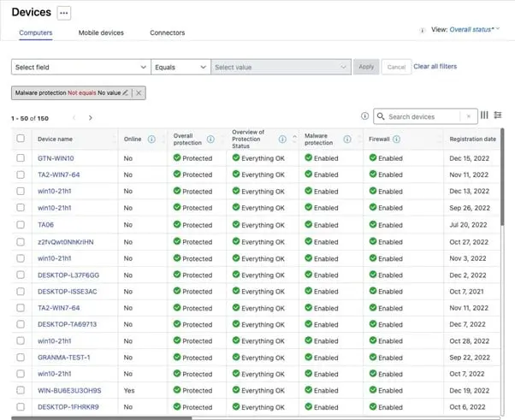Toggle select-all devices checkbox

[21, 139]
